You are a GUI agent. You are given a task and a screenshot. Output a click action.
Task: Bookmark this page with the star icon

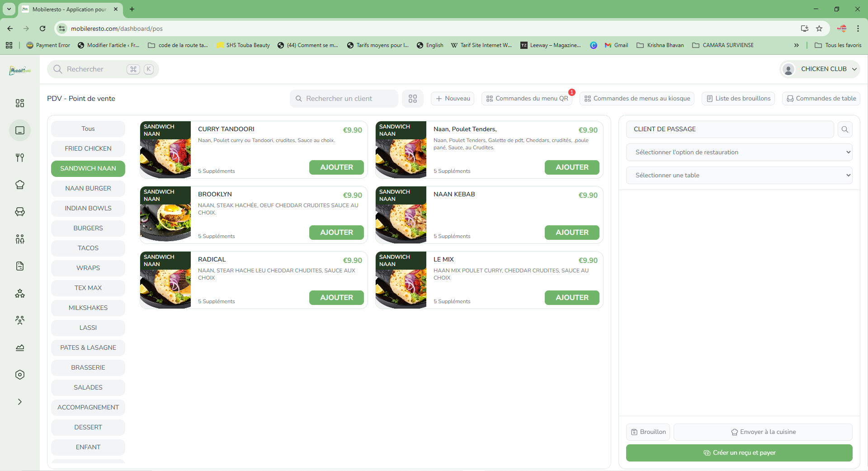(819, 29)
